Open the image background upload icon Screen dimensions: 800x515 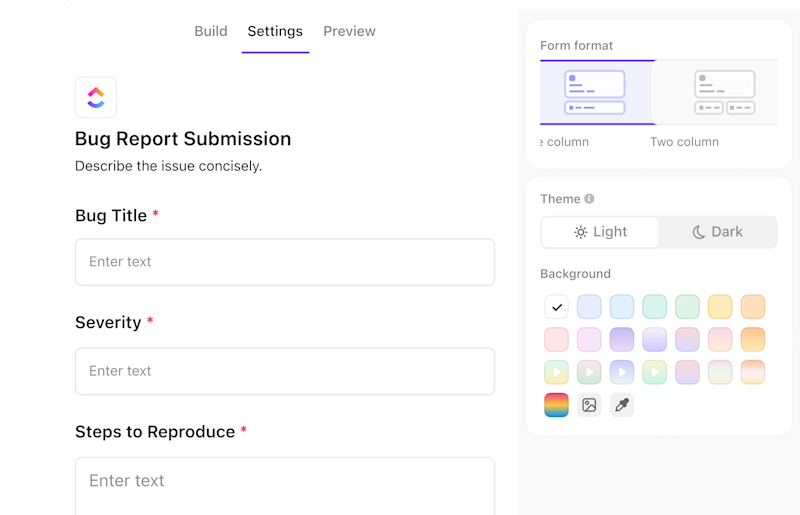click(x=589, y=405)
